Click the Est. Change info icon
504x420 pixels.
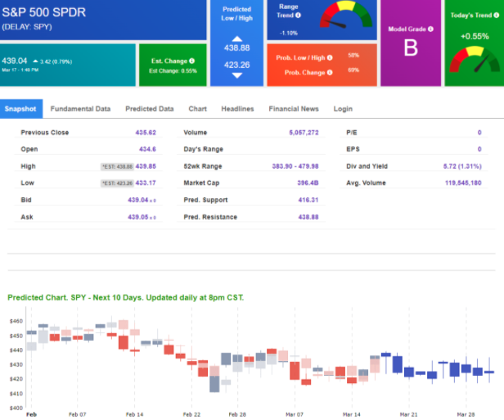pyautogui.click(x=192, y=61)
